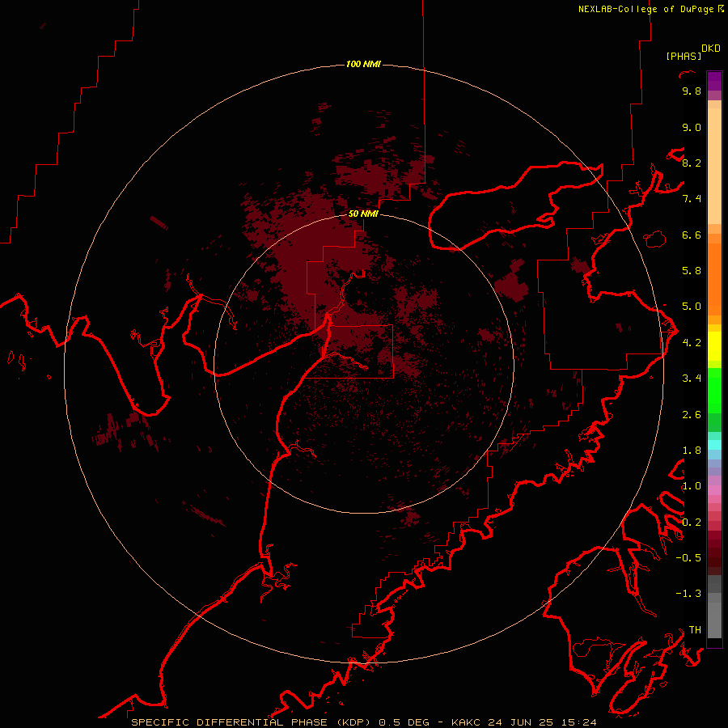Image resolution: width=728 pixels, height=728 pixels.
Task: Click the 5.8 legend value
Action: click(x=692, y=271)
